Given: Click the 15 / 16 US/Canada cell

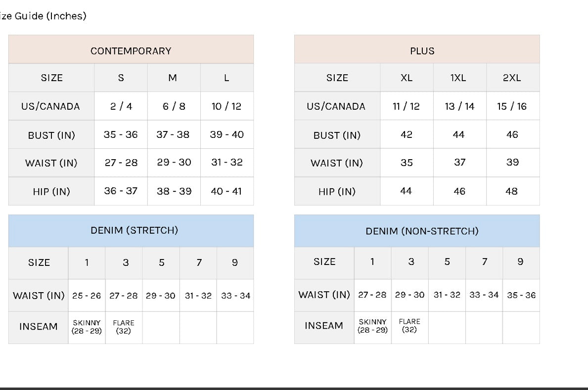Looking at the screenshot, I should (x=512, y=106).
